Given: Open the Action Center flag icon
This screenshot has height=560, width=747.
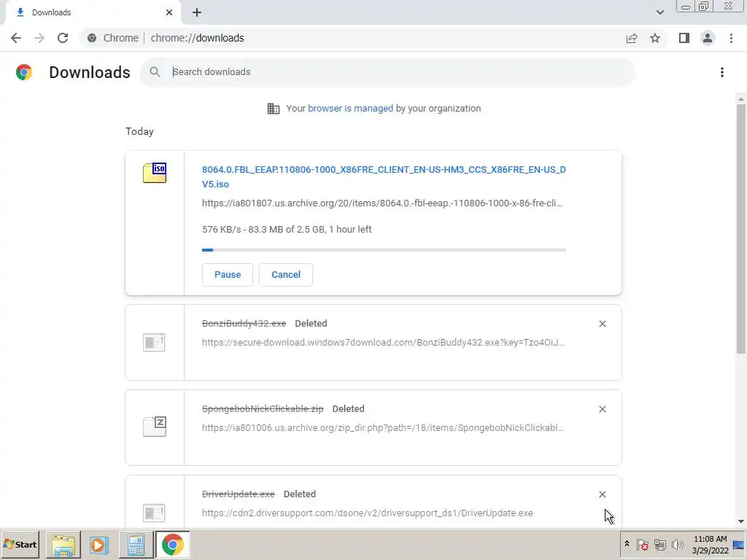Looking at the screenshot, I should pyautogui.click(x=642, y=544).
